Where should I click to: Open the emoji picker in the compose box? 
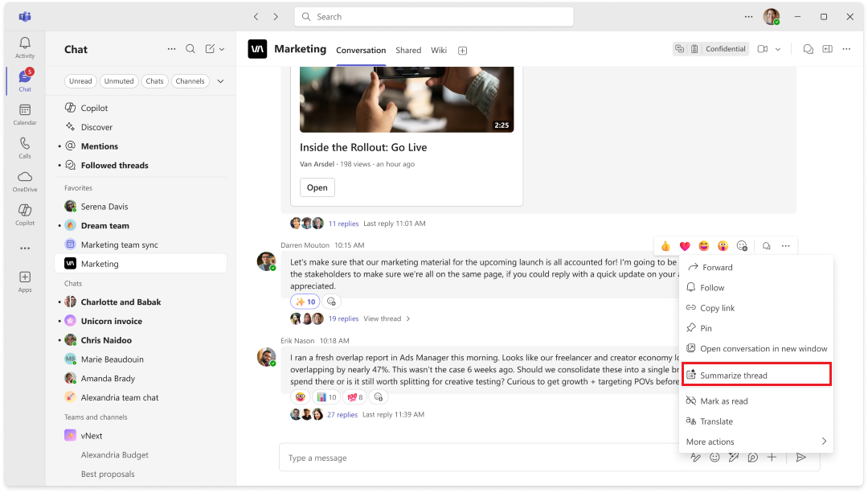coord(714,457)
